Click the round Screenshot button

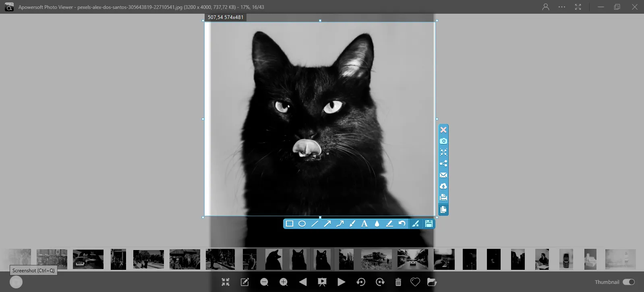(16, 282)
